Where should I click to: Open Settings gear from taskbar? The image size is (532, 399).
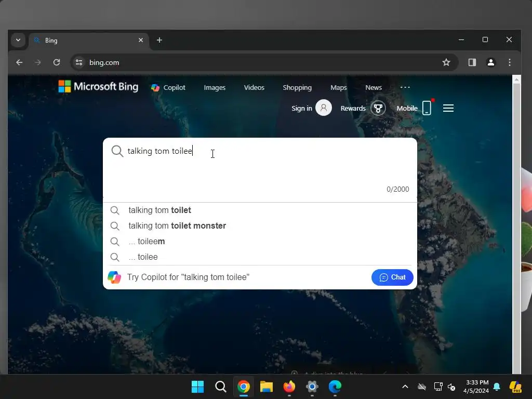[x=312, y=387]
